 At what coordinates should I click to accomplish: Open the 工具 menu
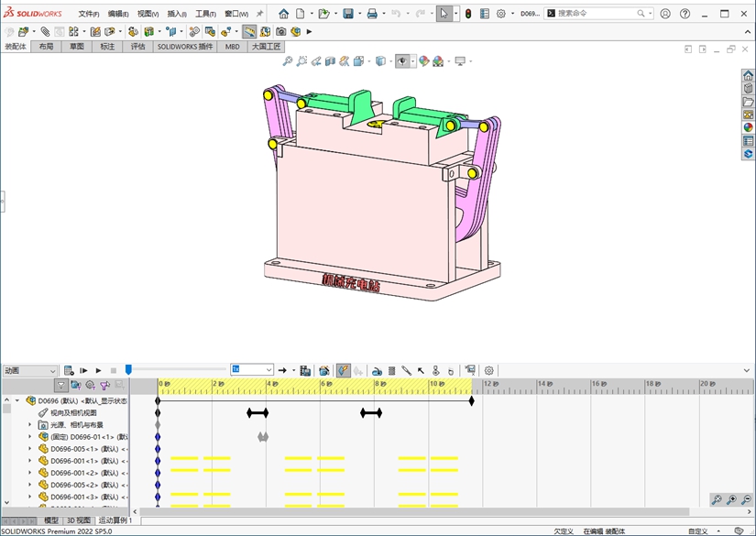pyautogui.click(x=205, y=14)
